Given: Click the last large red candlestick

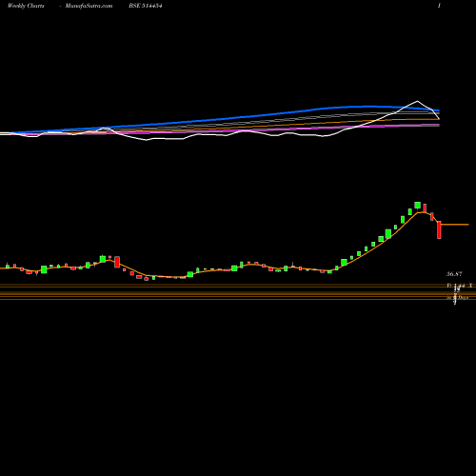Looking at the screenshot, I should [439, 230].
